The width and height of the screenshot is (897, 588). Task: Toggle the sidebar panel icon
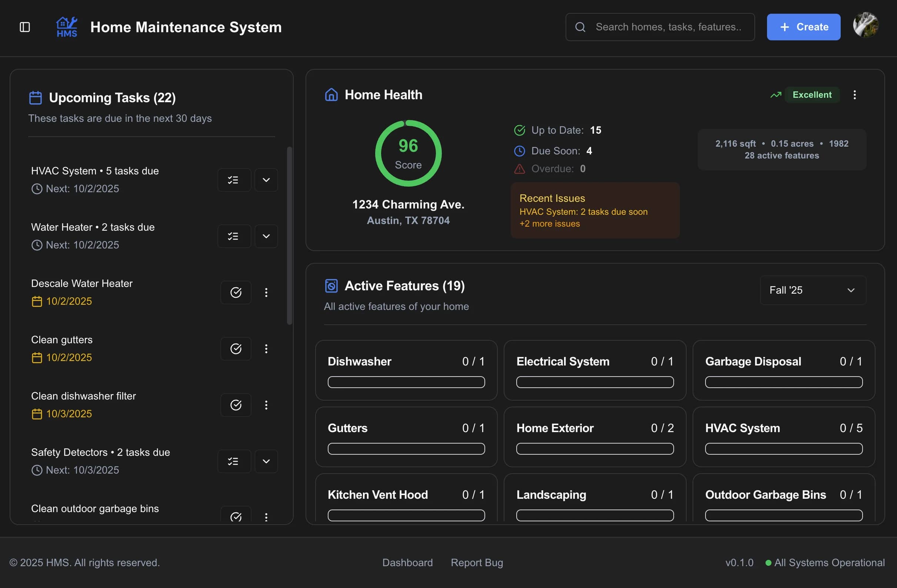point(25,27)
